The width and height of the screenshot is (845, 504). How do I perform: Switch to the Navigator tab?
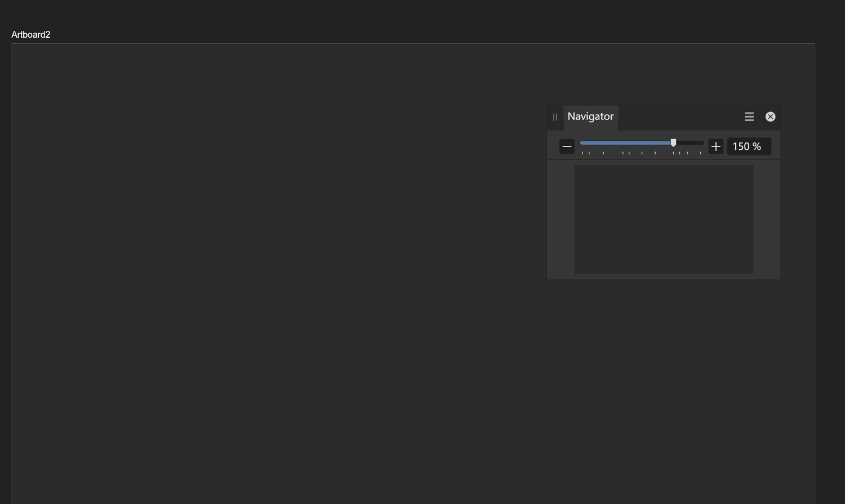point(590,117)
